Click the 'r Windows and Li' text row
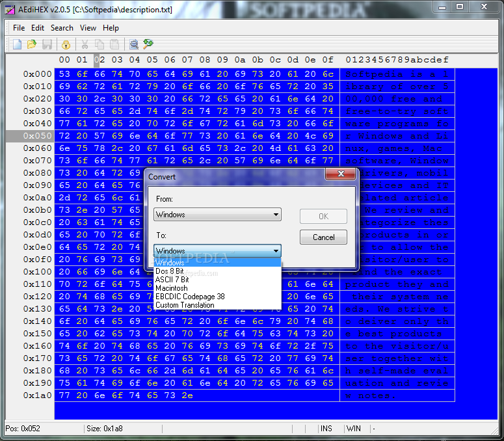 click(x=397, y=136)
